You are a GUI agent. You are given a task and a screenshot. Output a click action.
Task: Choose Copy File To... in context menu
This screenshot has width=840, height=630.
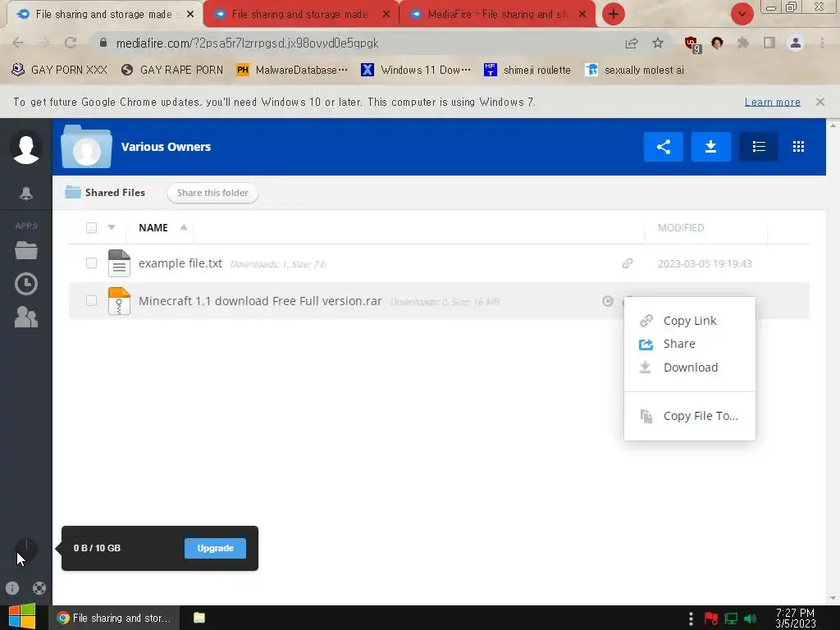[689, 416]
